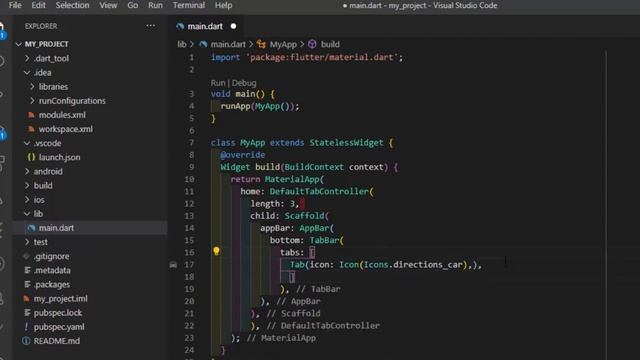
Task: Click 'Icons.directions_car' in line 17
Action: tap(413, 264)
